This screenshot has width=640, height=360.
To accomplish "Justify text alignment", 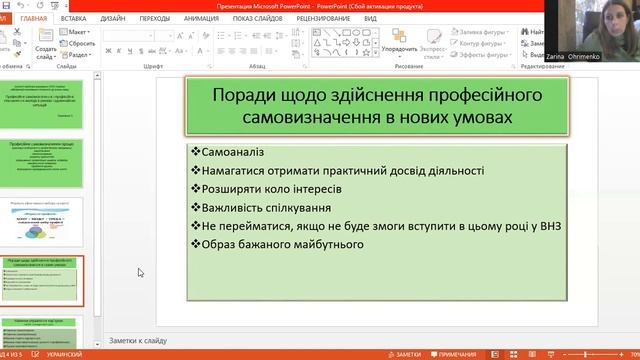I will pos(254,51).
